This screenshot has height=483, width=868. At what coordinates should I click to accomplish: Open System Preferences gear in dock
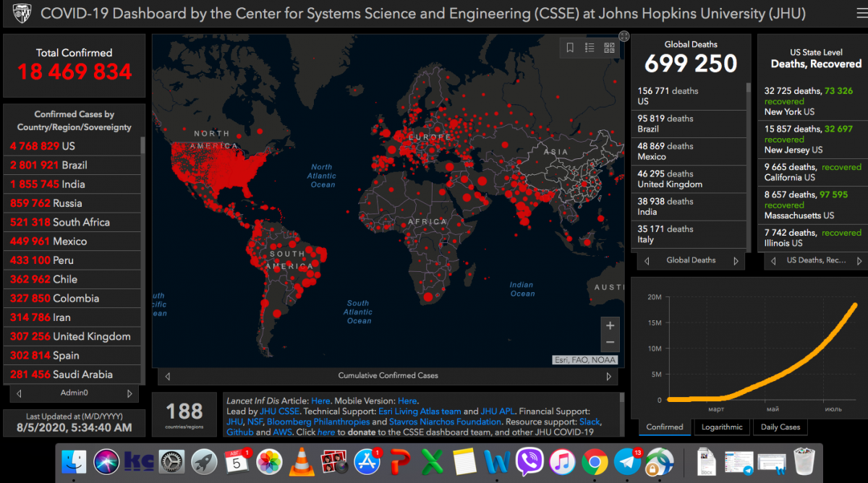click(x=171, y=461)
